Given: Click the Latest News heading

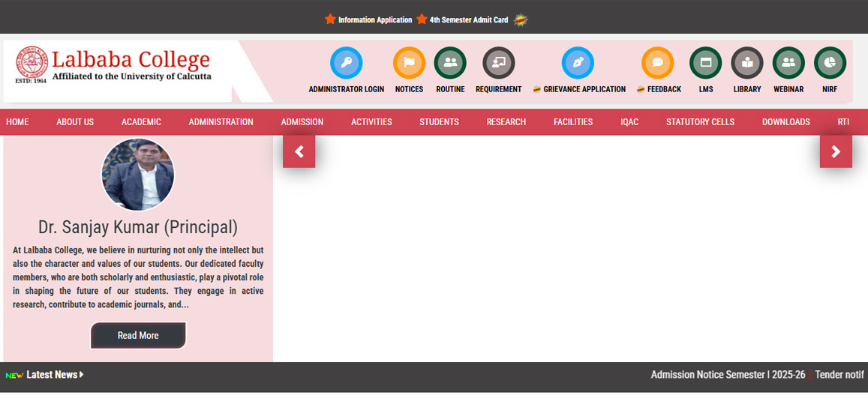Looking at the screenshot, I should click(x=52, y=375).
